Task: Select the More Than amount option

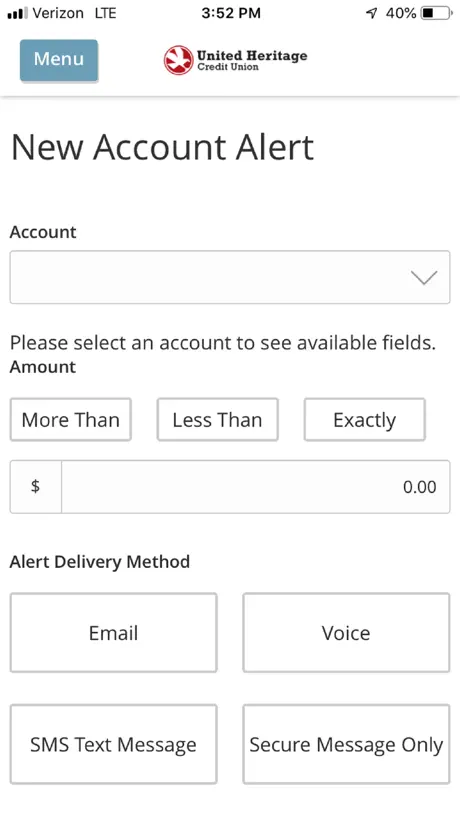Action: click(70, 420)
